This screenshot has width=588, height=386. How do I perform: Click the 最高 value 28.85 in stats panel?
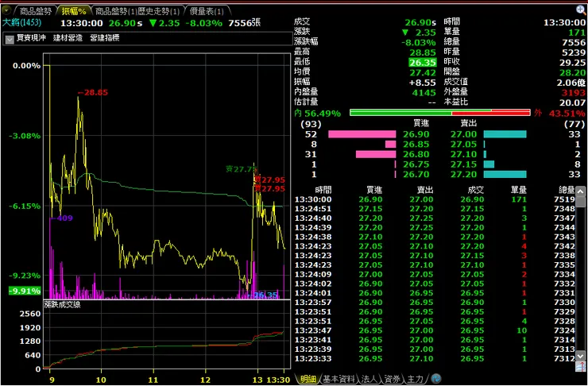point(423,52)
